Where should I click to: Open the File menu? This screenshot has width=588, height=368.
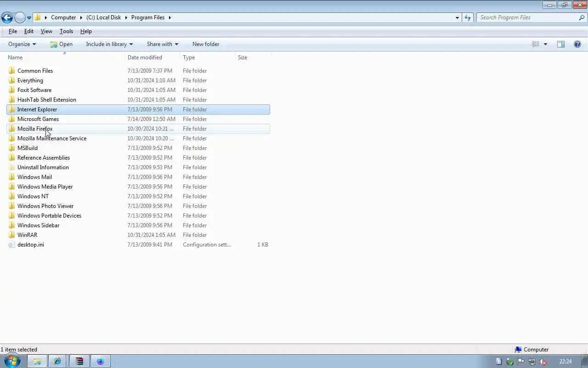(x=13, y=31)
